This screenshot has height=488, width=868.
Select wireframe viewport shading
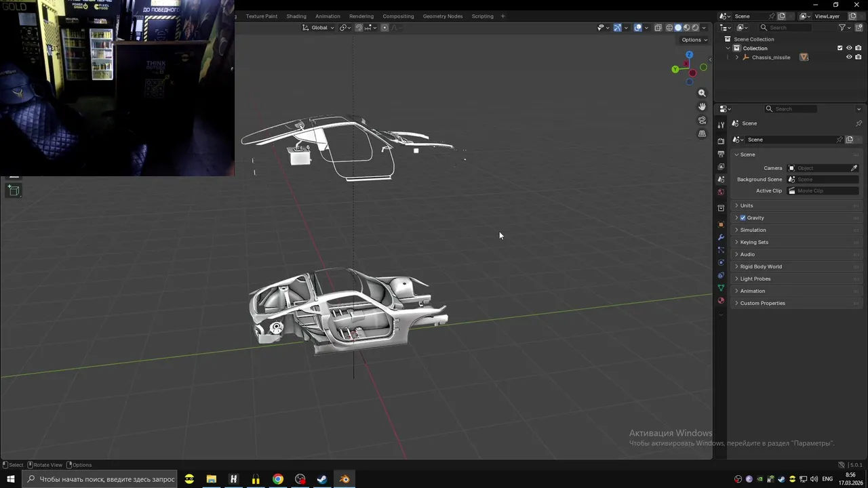(669, 28)
